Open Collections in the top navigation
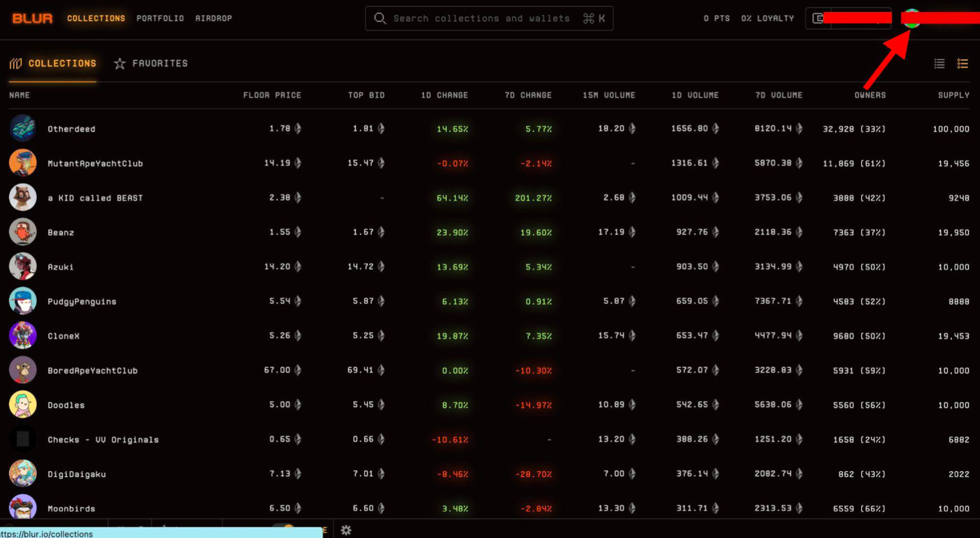Image resolution: width=980 pixels, height=538 pixels. tap(96, 18)
